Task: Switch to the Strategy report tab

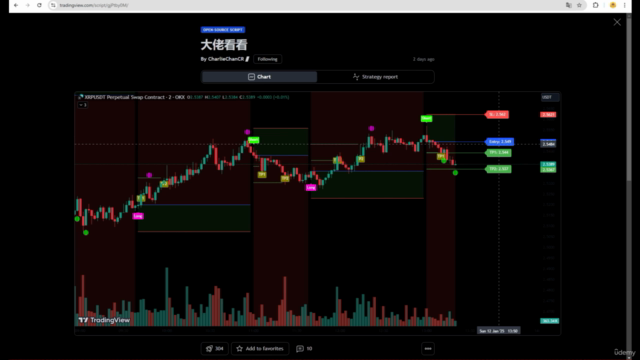Action: 375,77
